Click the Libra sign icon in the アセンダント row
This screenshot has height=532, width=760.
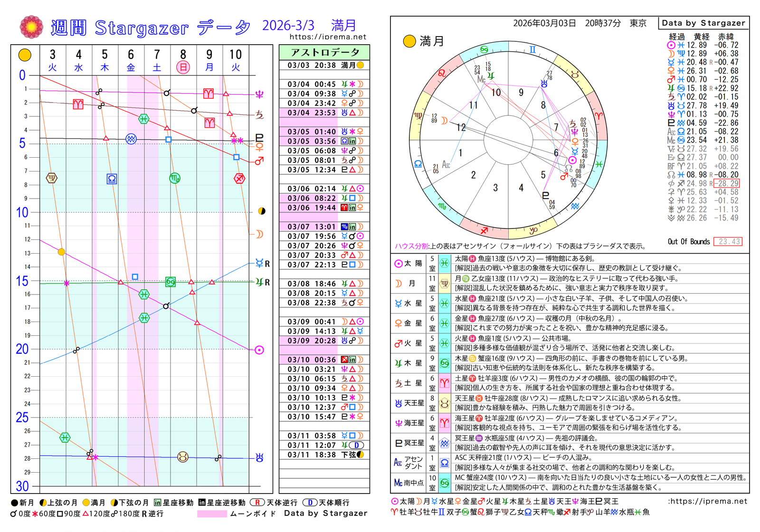click(445, 463)
